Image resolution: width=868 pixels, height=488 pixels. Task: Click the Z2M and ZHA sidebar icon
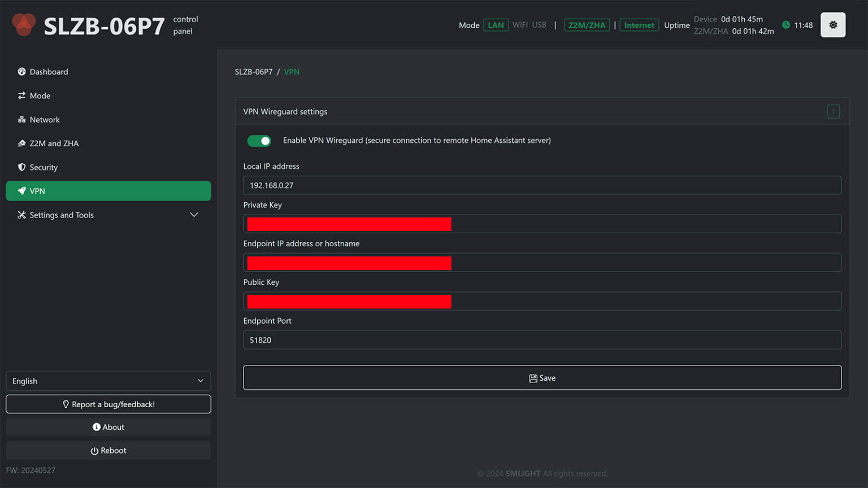tap(21, 143)
